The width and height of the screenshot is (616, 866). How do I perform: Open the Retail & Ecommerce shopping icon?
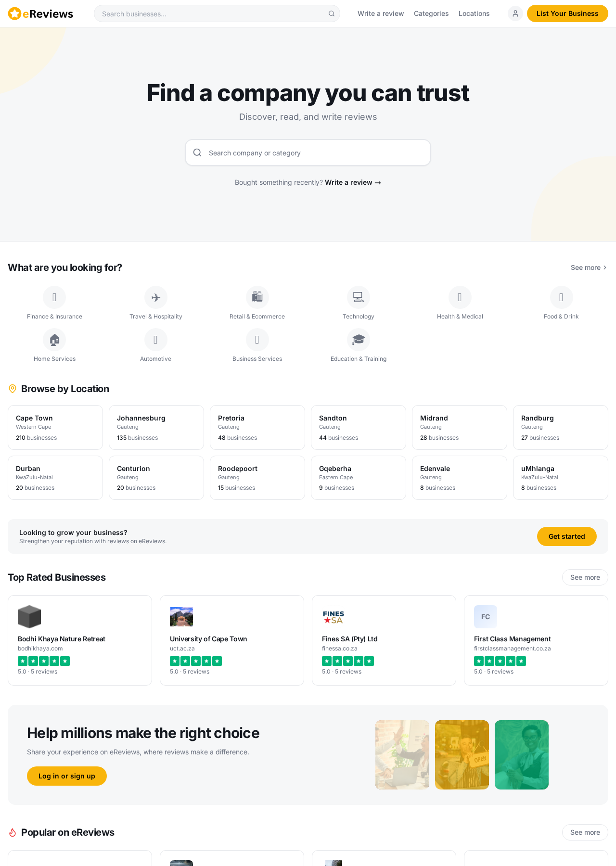(x=257, y=297)
